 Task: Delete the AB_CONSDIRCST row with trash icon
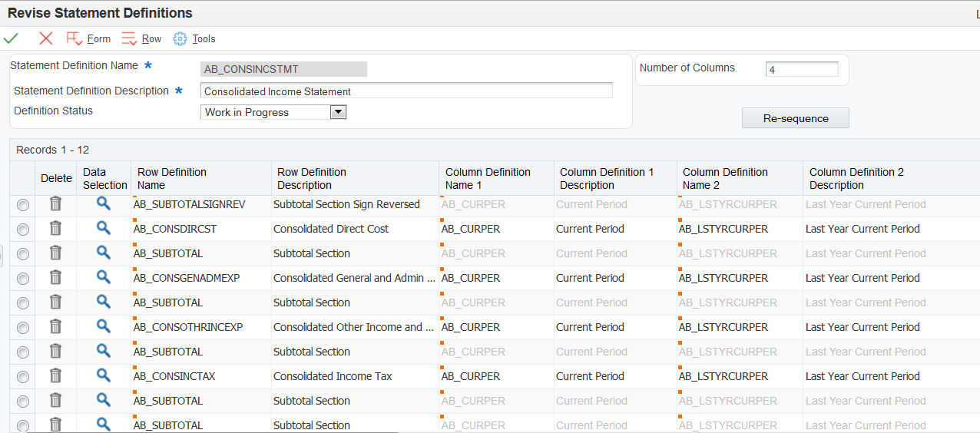point(55,229)
